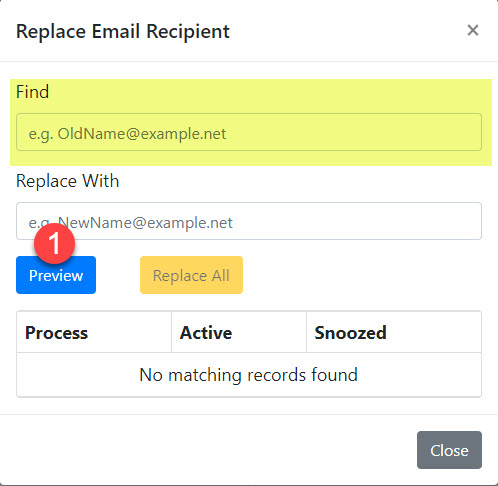Viewport: 498px width, 486px height.
Task: Click the gray Close button
Action: click(449, 450)
